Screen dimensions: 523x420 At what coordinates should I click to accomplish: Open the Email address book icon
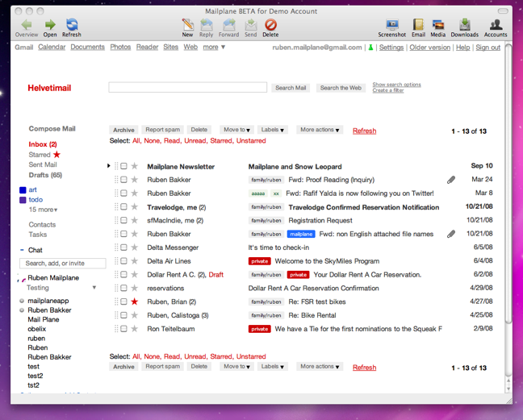point(418,25)
